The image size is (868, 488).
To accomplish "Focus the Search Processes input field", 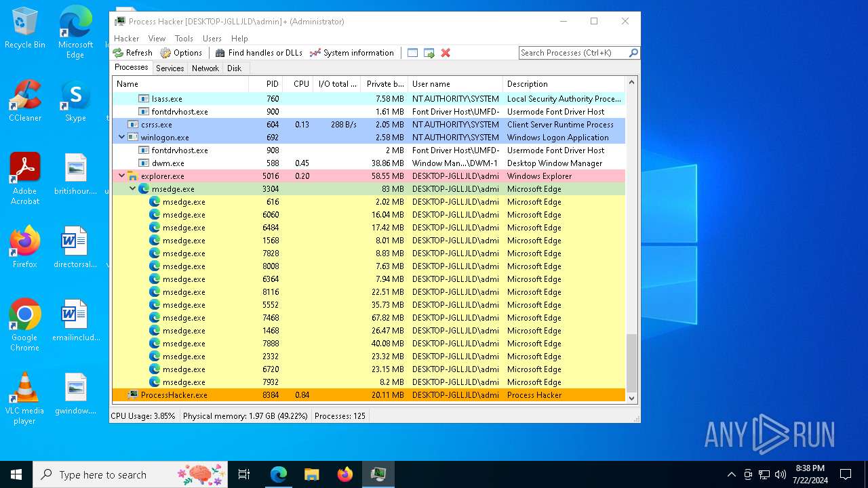I will coord(573,53).
